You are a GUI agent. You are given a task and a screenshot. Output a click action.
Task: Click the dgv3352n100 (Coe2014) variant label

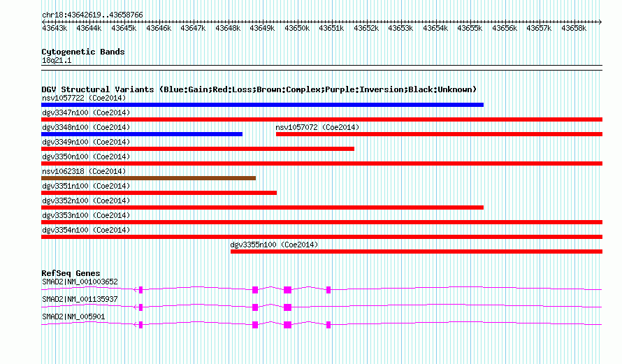click(x=86, y=201)
